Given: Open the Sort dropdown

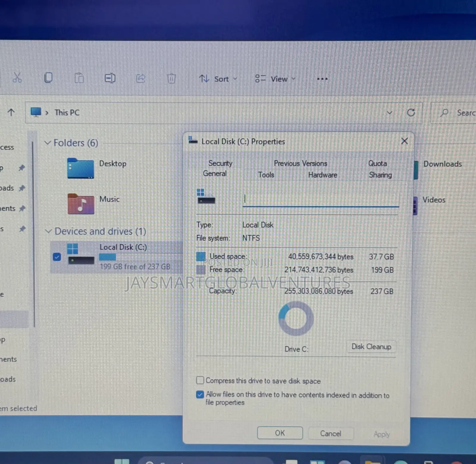Looking at the screenshot, I should pos(218,79).
